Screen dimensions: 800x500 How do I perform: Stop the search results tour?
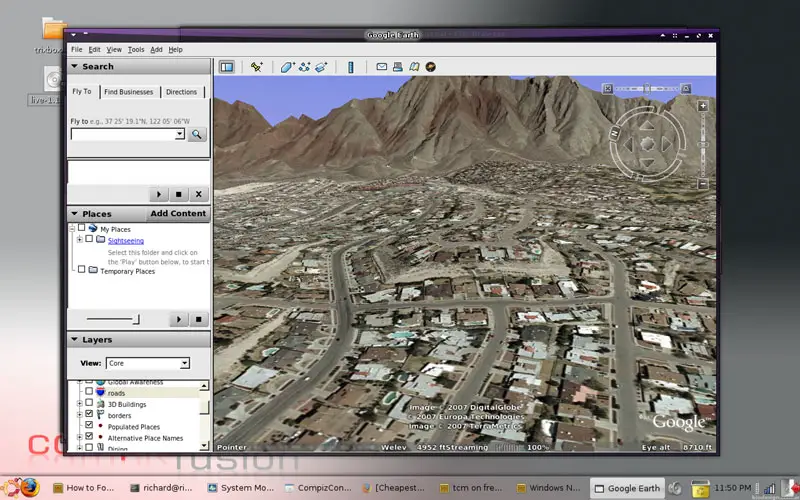(179, 194)
